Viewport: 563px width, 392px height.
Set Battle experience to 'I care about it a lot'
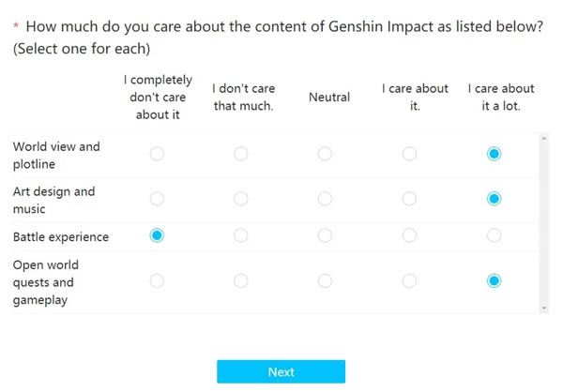[x=494, y=235]
